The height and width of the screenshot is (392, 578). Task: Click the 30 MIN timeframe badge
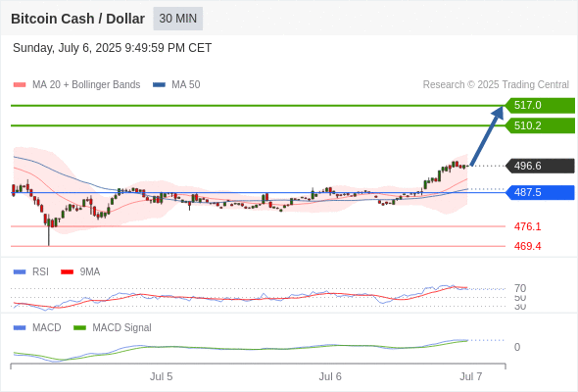(178, 19)
